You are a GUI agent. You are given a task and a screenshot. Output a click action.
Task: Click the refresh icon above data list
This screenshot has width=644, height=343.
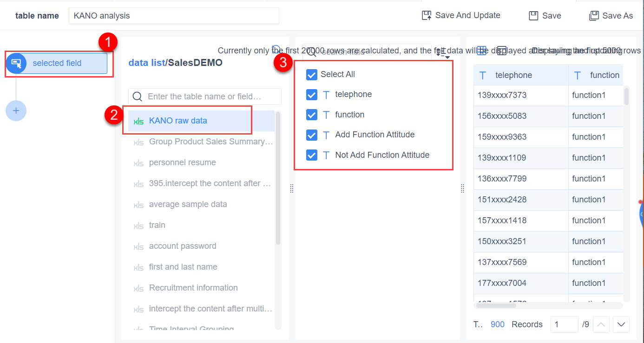[276, 49]
